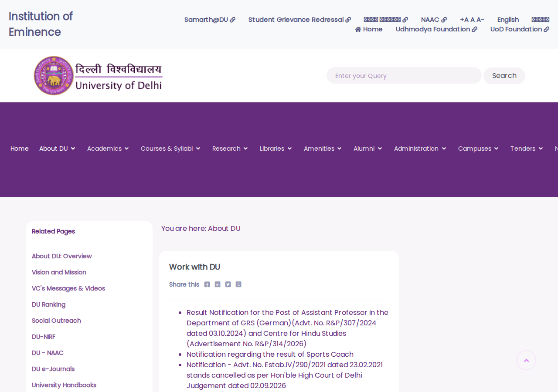Share this page on Facebook
This screenshot has width=558, height=392.
click(x=207, y=284)
